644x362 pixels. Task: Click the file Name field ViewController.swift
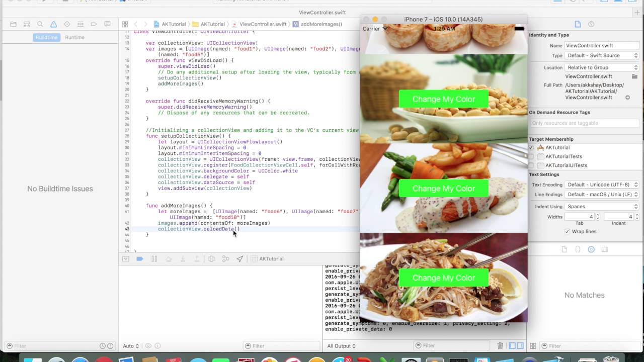602,46
